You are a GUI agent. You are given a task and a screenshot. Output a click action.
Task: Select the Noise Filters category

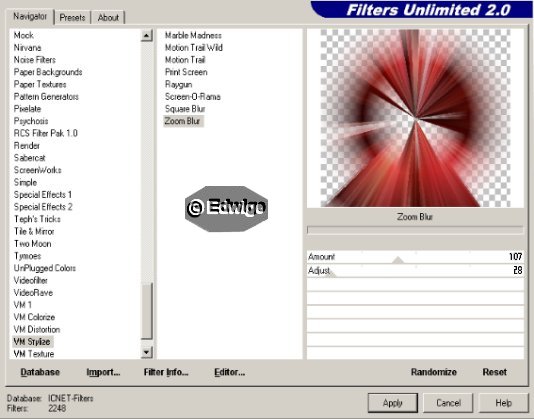click(35, 60)
